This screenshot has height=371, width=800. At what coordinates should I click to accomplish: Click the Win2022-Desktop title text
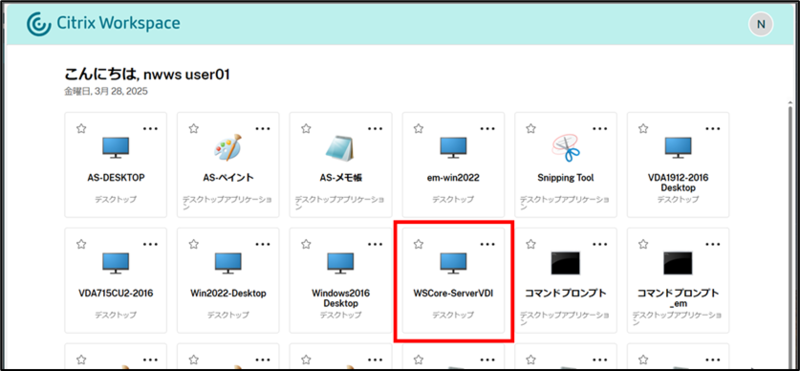pos(228,293)
